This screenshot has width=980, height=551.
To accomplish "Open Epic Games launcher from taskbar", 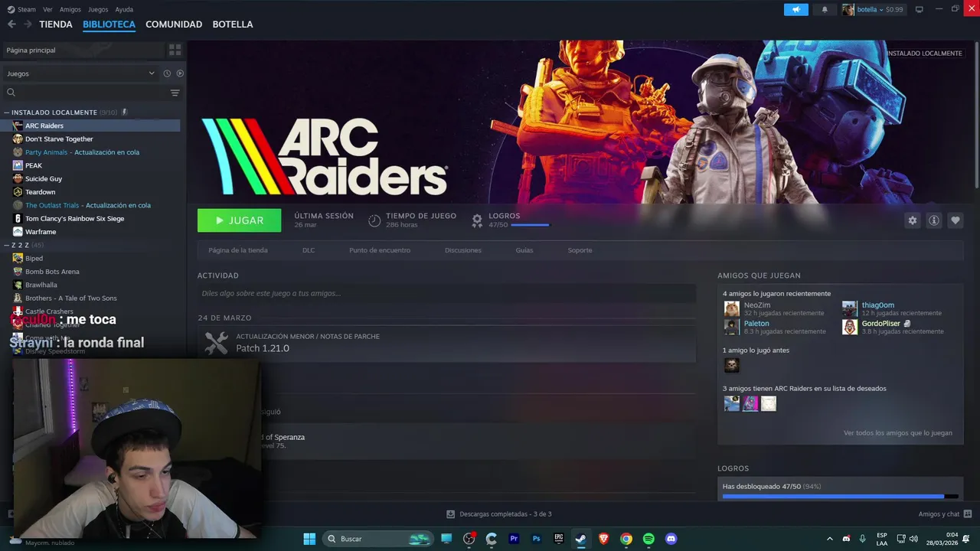I will click(x=559, y=539).
